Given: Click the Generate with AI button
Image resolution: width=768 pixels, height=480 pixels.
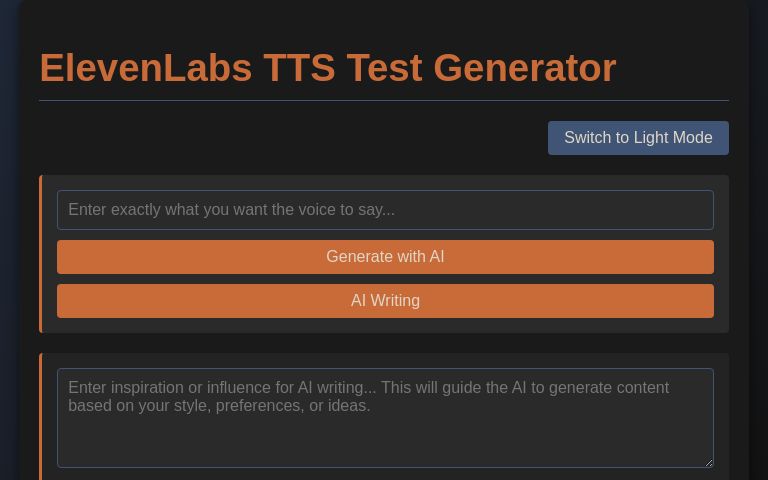Looking at the screenshot, I should [x=385, y=257].
